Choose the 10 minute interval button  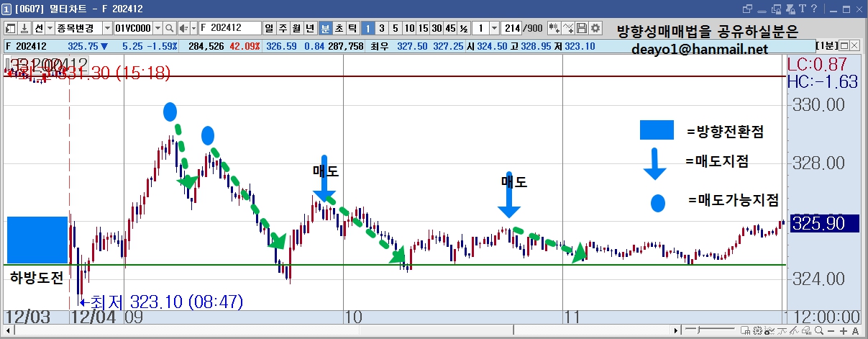click(408, 28)
